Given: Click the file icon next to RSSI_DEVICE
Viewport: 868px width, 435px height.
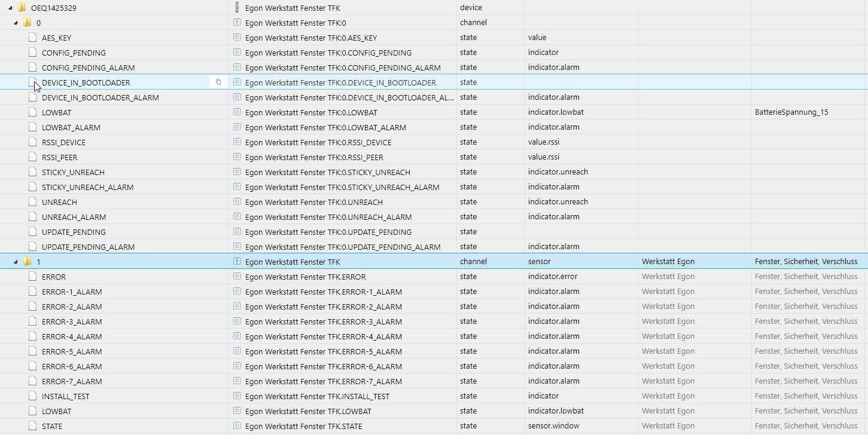Looking at the screenshot, I should [x=33, y=142].
